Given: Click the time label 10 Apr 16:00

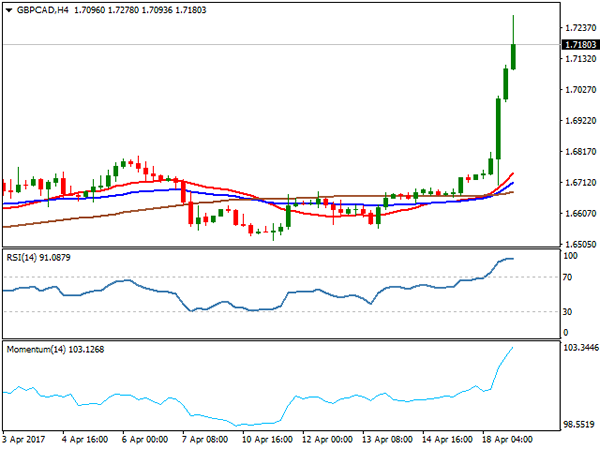Looking at the screenshot, I should [267, 439].
